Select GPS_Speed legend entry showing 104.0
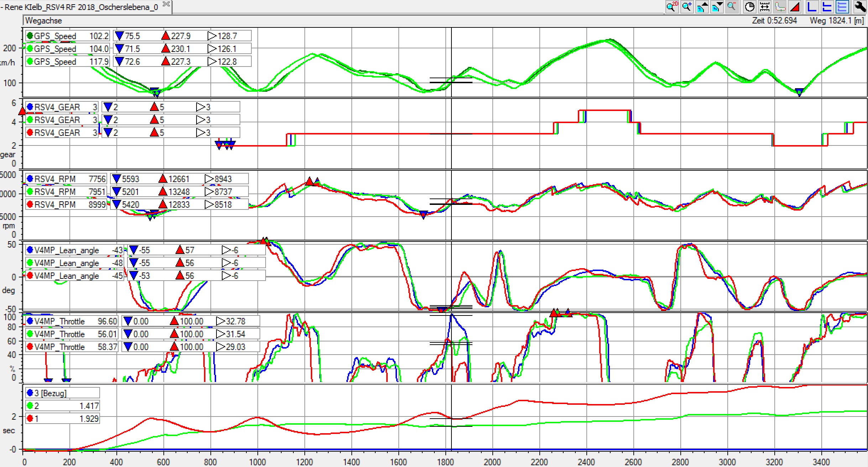 (x=68, y=49)
